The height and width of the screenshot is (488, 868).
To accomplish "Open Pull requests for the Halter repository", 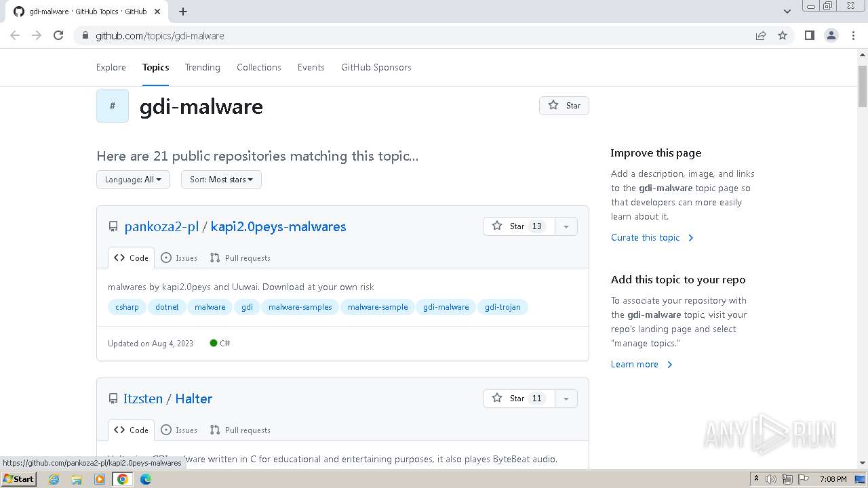I will [240, 430].
